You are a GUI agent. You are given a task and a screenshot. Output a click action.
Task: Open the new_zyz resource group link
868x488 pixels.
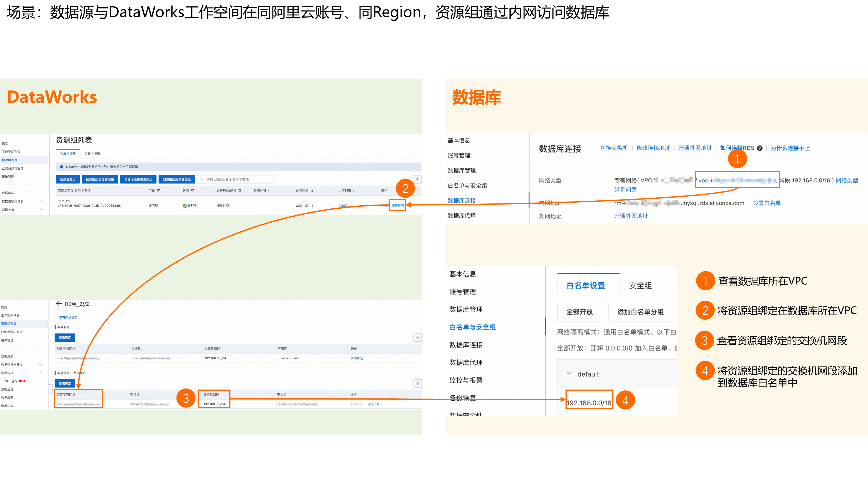pos(64,200)
